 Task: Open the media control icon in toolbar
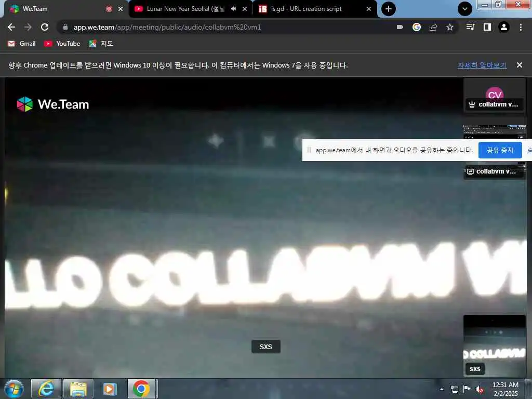click(x=470, y=27)
